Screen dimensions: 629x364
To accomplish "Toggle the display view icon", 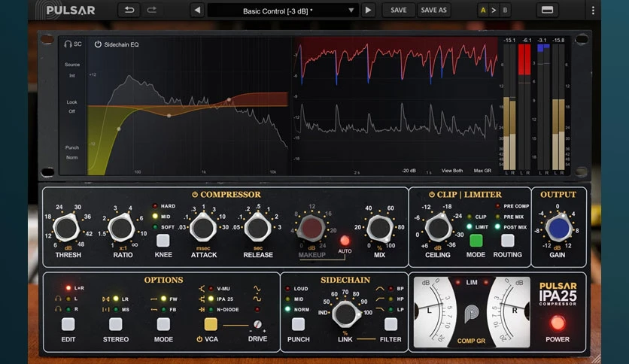I will (547, 10).
